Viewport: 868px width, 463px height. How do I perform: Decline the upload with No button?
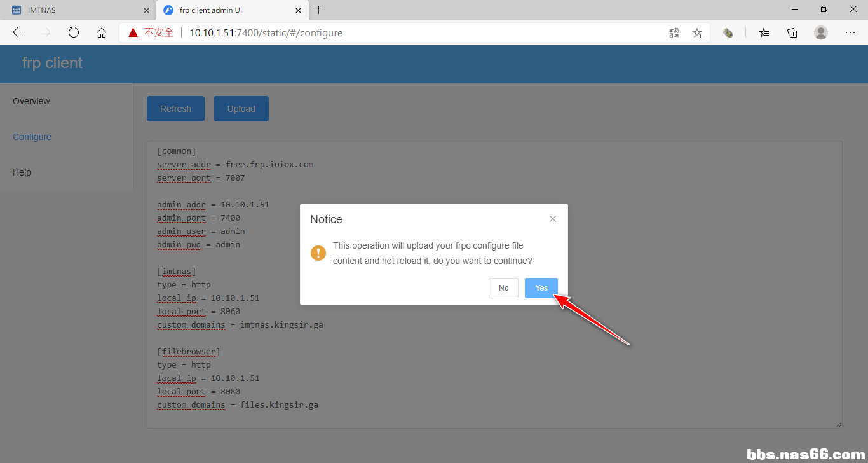pos(504,288)
